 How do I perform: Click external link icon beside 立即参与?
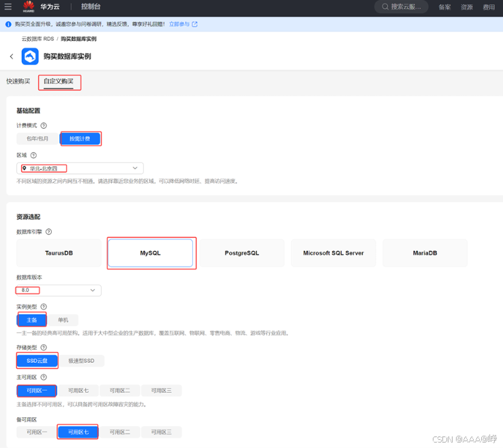[194, 25]
